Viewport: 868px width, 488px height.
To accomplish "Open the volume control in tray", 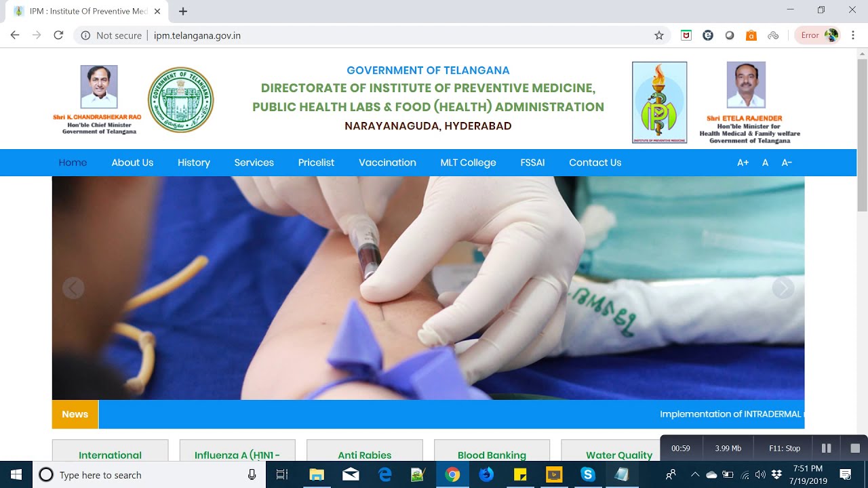I will pyautogui.click(x=759, y=474).
